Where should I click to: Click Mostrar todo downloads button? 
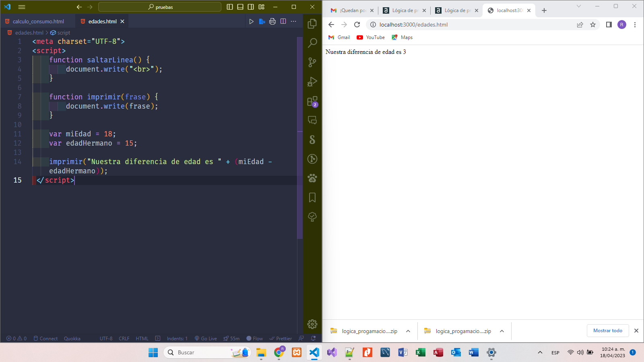(x=608, y=331)
